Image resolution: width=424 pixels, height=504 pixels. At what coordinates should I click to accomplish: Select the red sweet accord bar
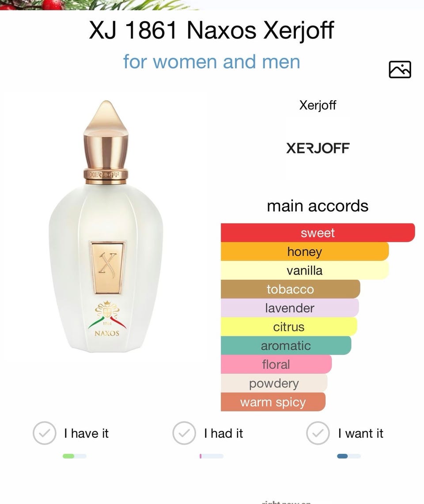tap(318, 233)
